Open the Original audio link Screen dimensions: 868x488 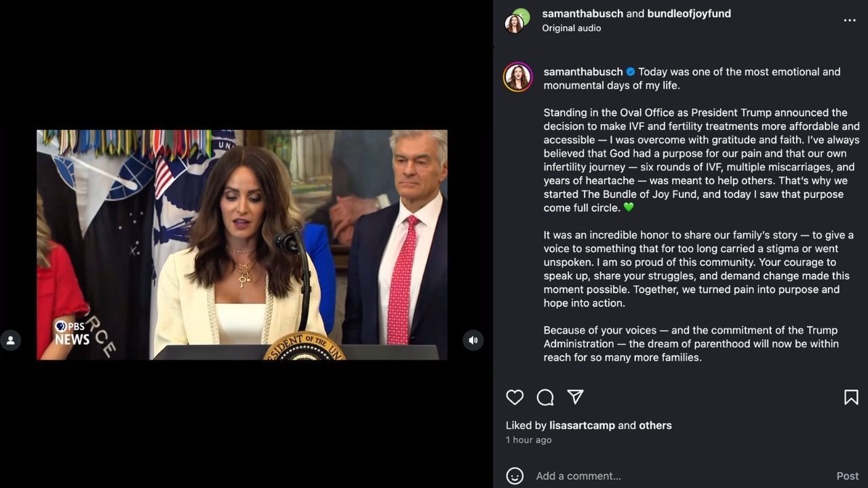(572, 28)
